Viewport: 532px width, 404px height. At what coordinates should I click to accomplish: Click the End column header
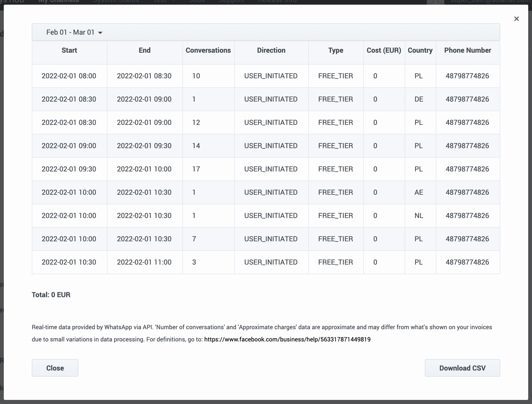click(145, 50)
